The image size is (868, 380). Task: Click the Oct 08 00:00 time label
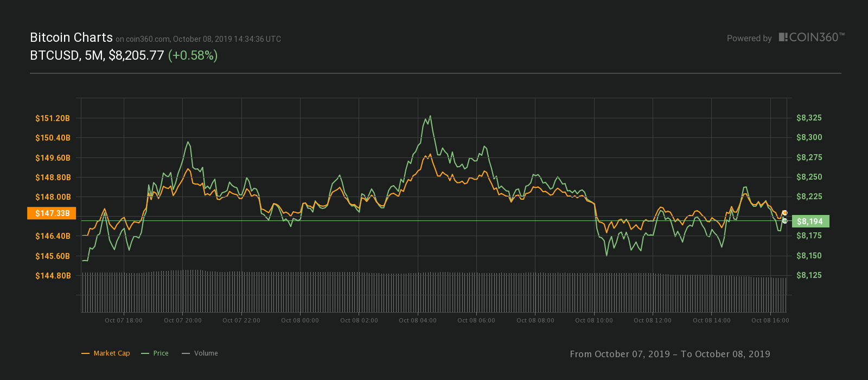click(300, 320)
